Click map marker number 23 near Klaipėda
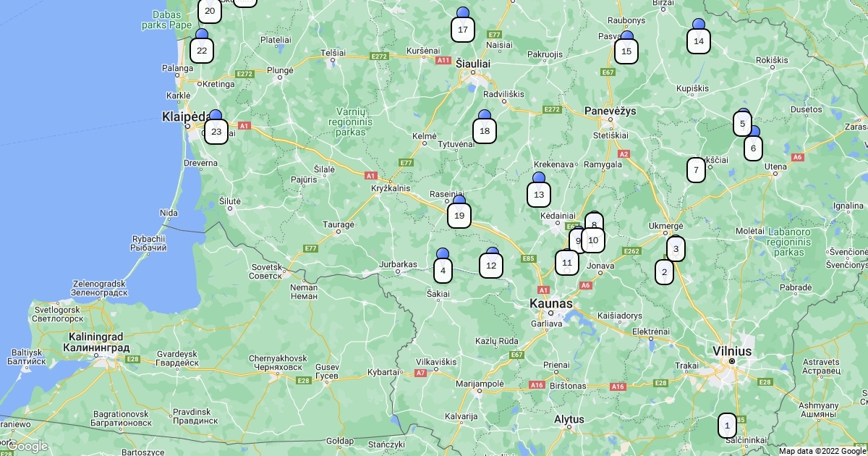The height and width of the screenshot is (456, 868). coord(216,132)
